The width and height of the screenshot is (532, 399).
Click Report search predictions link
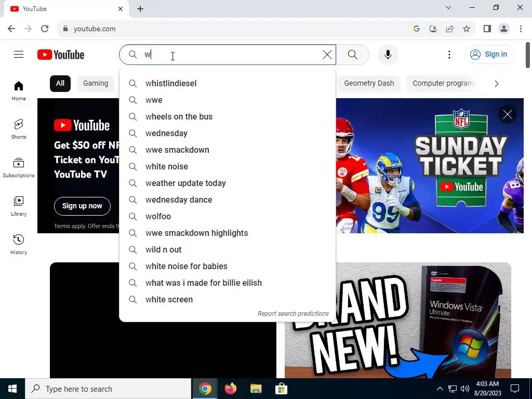293,313
